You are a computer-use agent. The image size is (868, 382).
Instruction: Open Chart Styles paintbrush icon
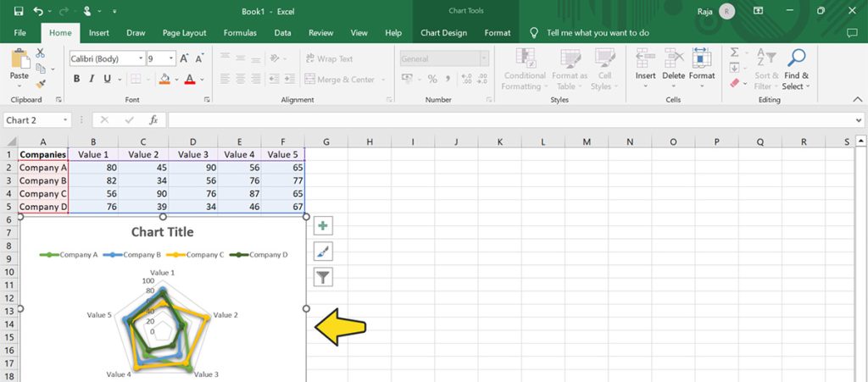(323, 251)
